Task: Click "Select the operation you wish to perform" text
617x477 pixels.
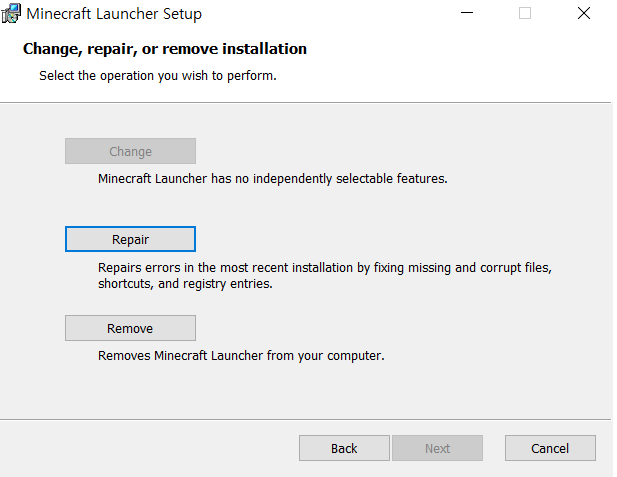Action: click(x=157, y=75)
